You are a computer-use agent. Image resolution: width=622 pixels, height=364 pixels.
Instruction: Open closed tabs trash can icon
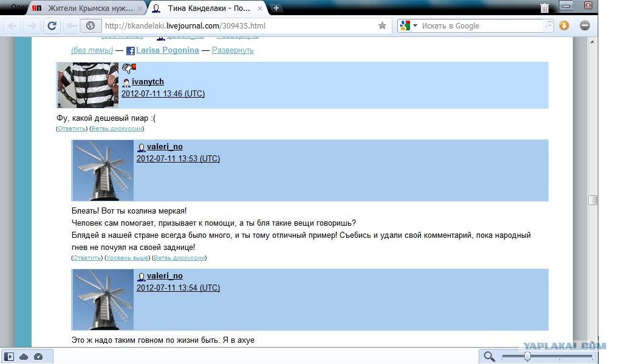[x=545, y=7]
